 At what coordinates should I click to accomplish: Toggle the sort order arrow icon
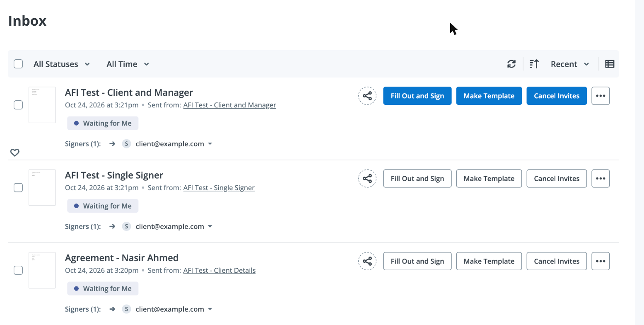pos(534,64)
